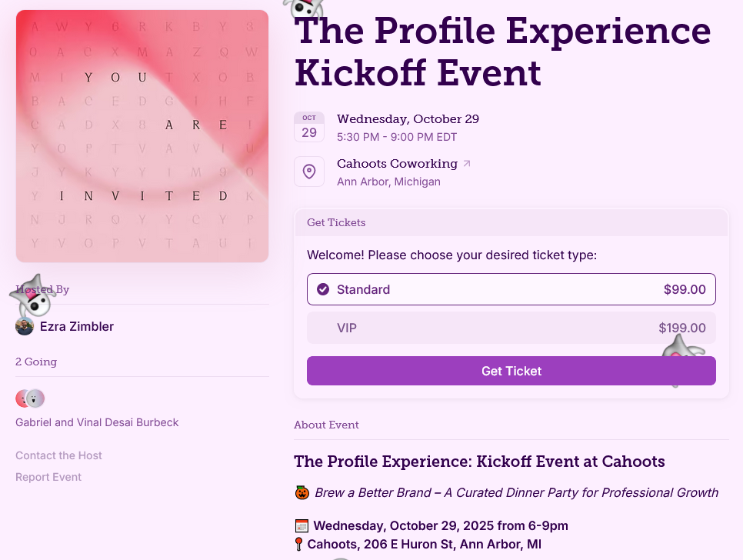Image resolution: width=743 pixels, height=560 pixels.
Task: Open Ezra Zimbler's host avatar
Action: [25, 327]
